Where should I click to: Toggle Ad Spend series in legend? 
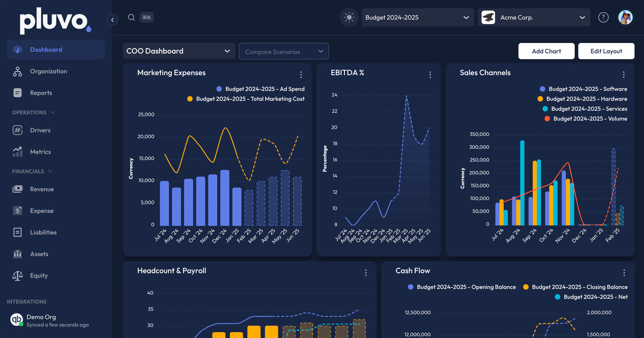pyautogui.click(x=261, y=89)
